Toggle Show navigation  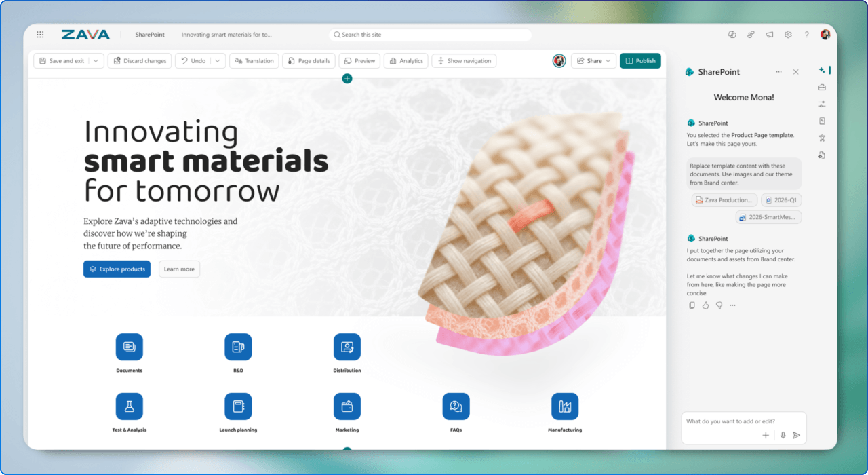[464, 61]
